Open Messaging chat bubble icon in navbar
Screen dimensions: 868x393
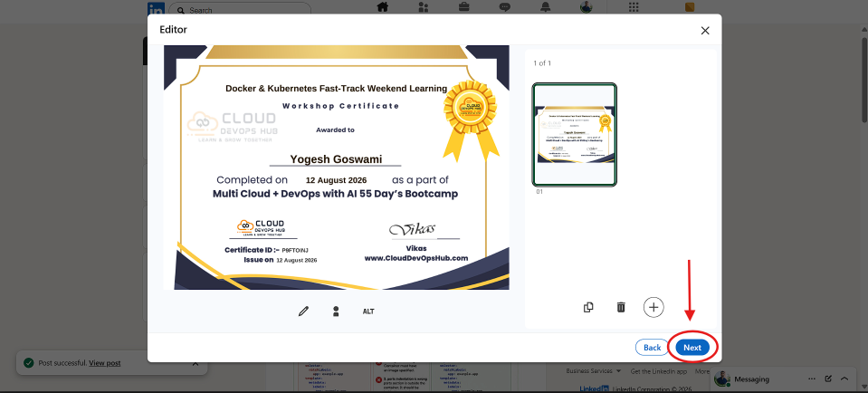pyautogui.click(x=505, y=7)
